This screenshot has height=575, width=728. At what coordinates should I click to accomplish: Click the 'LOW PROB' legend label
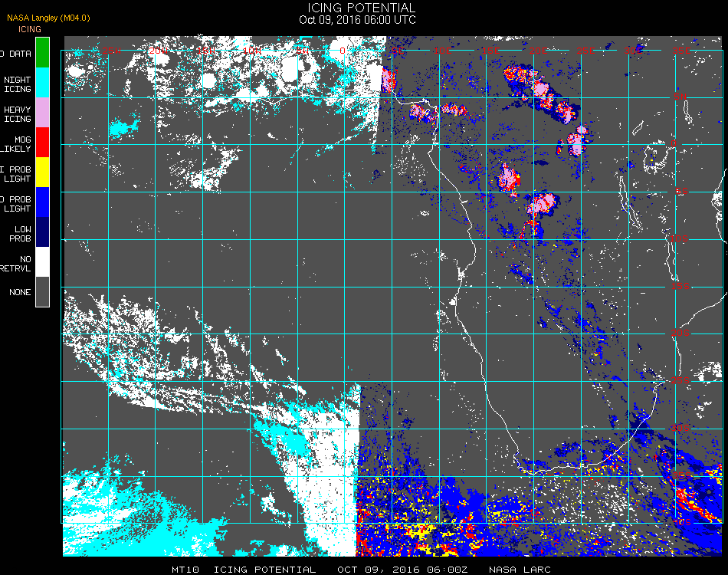[x=21, y=234]
